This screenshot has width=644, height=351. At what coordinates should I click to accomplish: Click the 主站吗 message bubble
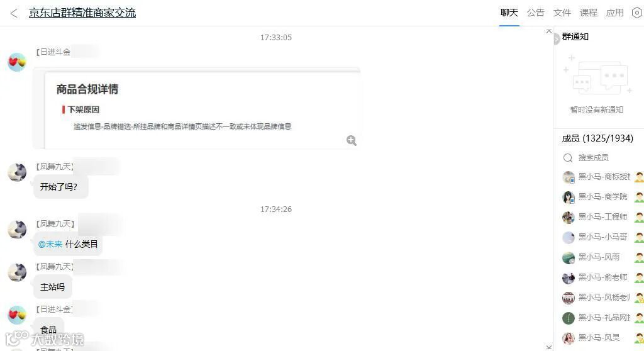click(53, 287)
